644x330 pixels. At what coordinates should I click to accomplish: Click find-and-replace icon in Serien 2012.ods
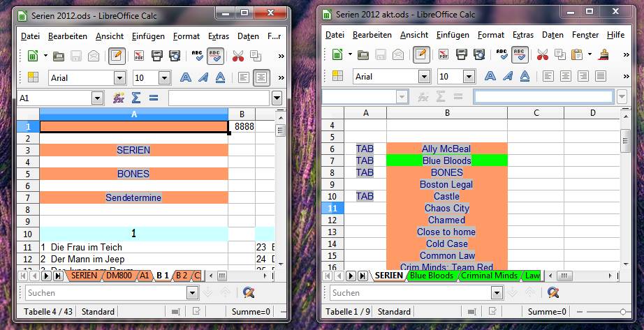click(249, 292)
